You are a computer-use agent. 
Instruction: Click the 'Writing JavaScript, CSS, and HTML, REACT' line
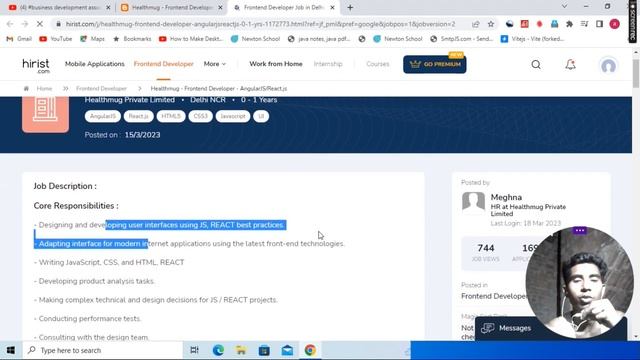click(109, 262)
